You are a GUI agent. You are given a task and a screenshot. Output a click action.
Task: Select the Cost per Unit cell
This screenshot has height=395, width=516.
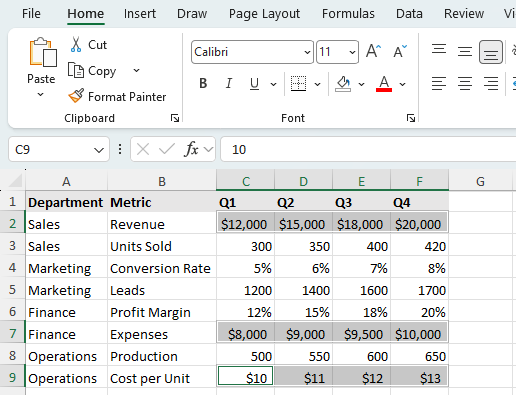coord(162,378)
